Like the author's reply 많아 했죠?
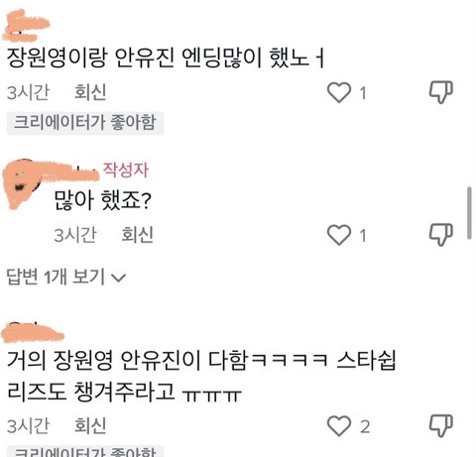476x457 pixels. (x=339, y=235)
